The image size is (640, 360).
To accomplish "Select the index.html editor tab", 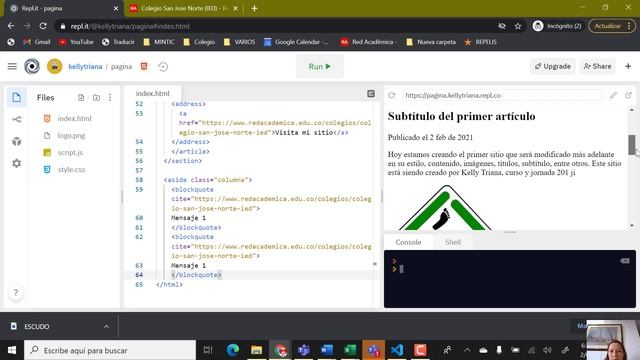I will (x=153, y=93).
